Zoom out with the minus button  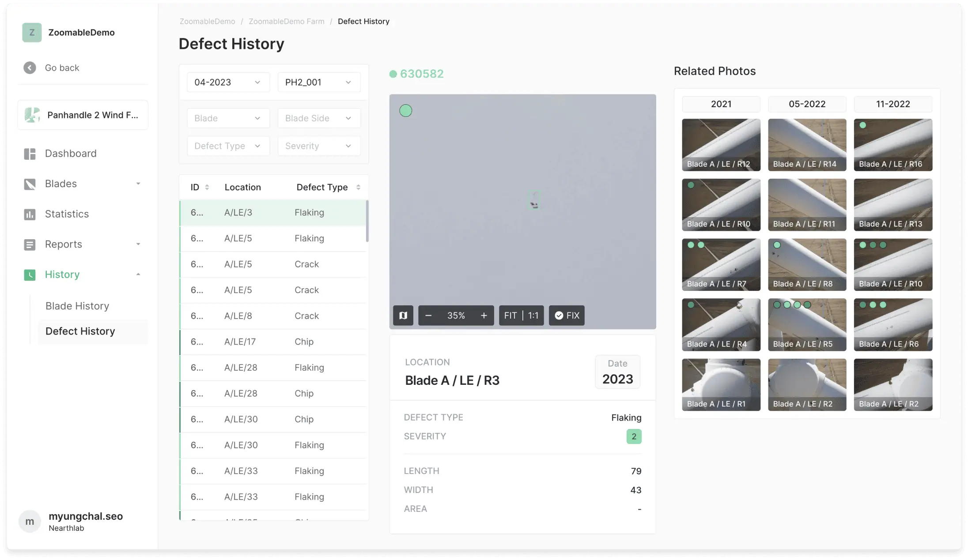pos(428,316)
